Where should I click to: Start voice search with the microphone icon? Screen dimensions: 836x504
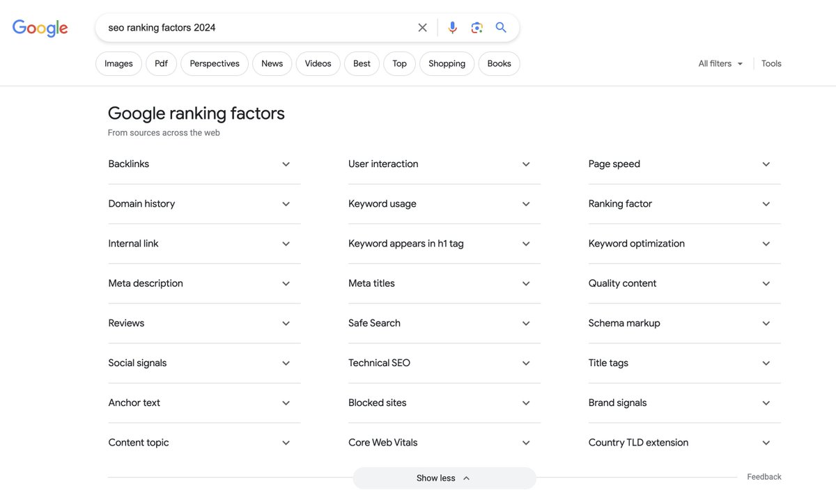(453, 28)
